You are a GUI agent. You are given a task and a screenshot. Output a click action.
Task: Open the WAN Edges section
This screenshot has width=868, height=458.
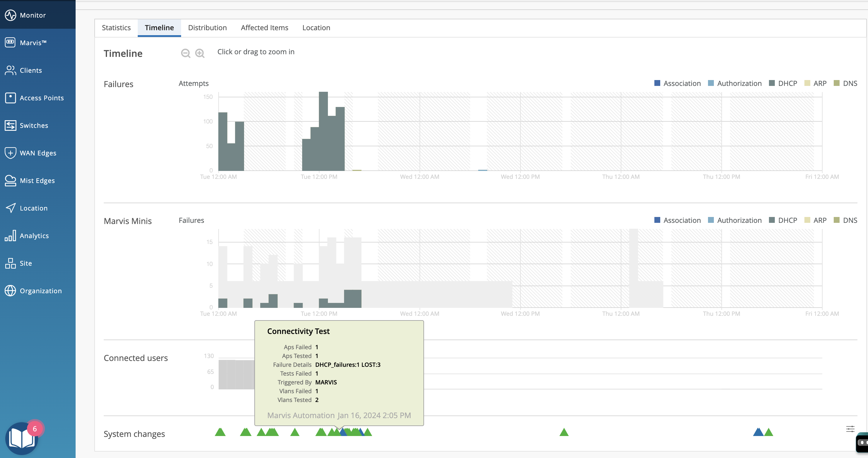pyautogui.click(x=38, y=153)
